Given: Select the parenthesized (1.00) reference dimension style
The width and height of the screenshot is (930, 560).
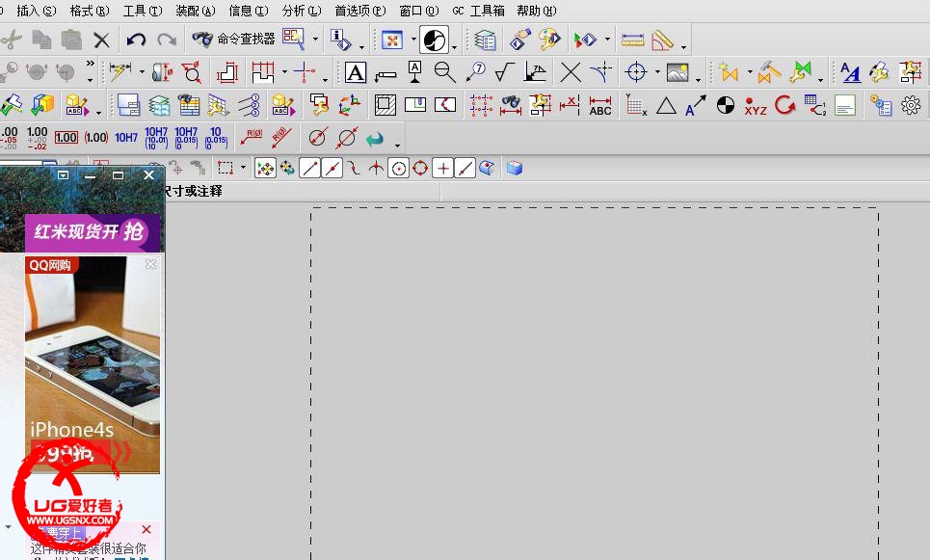Looking at the screenshot, I should pyautogui.click(x=96, y=138).
